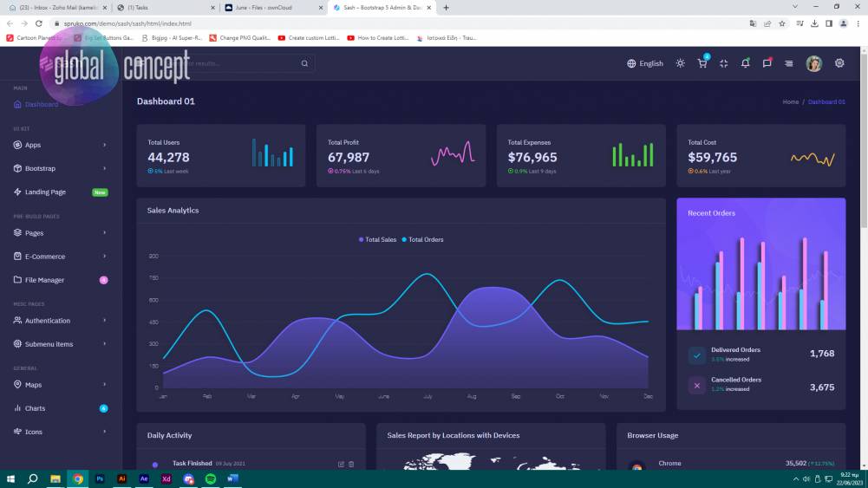Image resolution: width=868 pixels, height=488 pixels.
Task: Open Spotify from the Windows taskbar
Action: [x=211, y=478]
